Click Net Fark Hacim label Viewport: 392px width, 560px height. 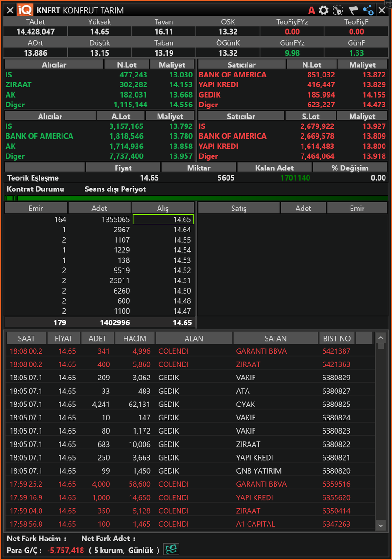pos(37,539)
